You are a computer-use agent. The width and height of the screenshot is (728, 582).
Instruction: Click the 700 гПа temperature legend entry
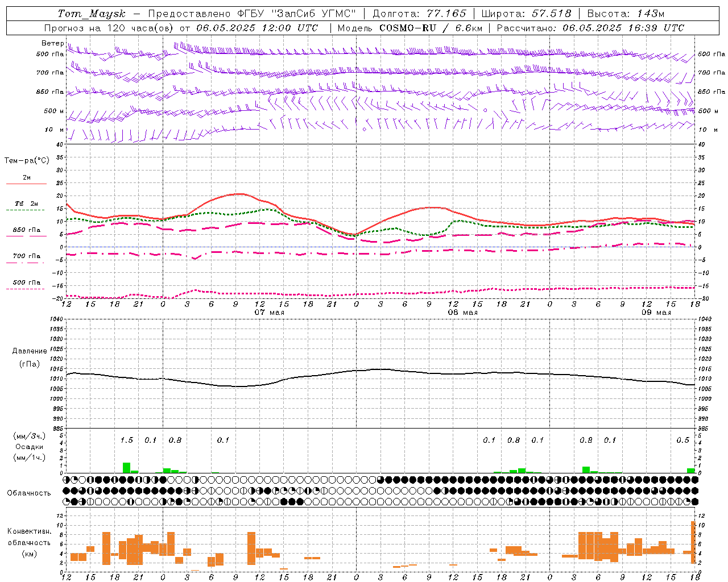click(27, 256)
